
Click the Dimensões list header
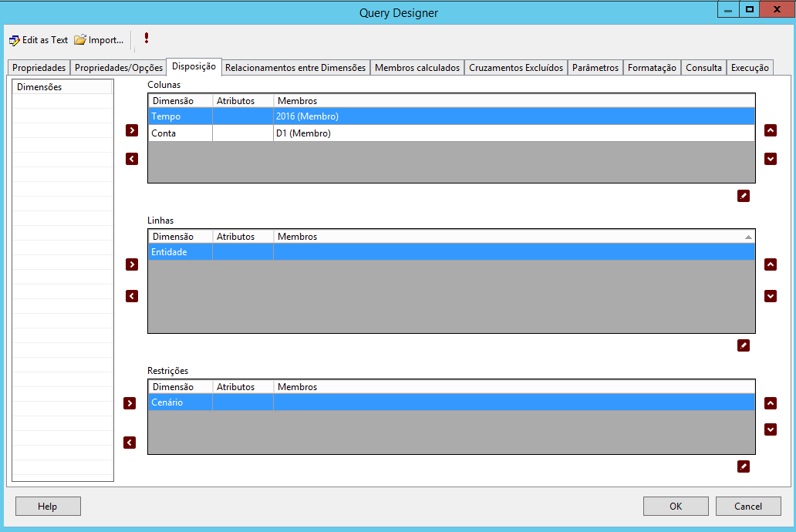pyautogui.click(x=62, y=87)
